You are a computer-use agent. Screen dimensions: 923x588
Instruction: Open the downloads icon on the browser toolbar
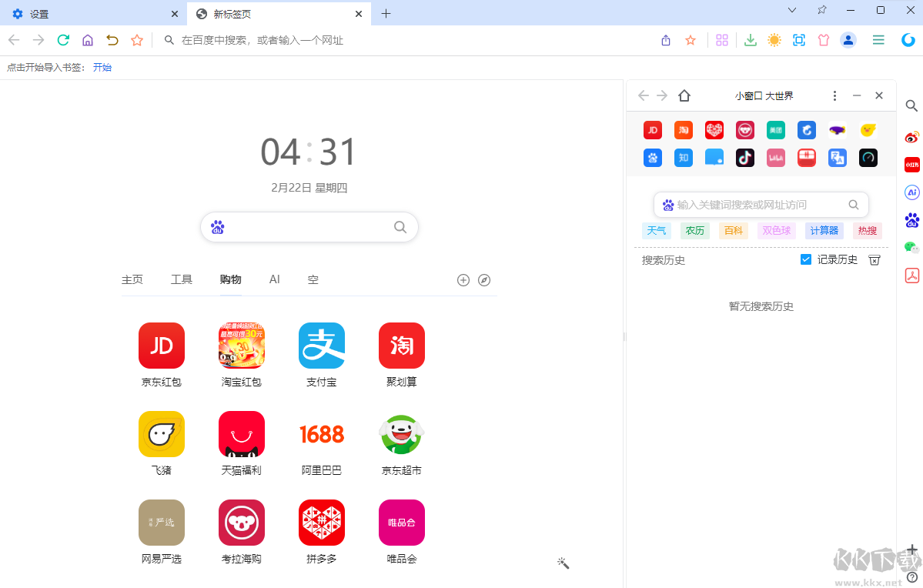pos(750,39)
